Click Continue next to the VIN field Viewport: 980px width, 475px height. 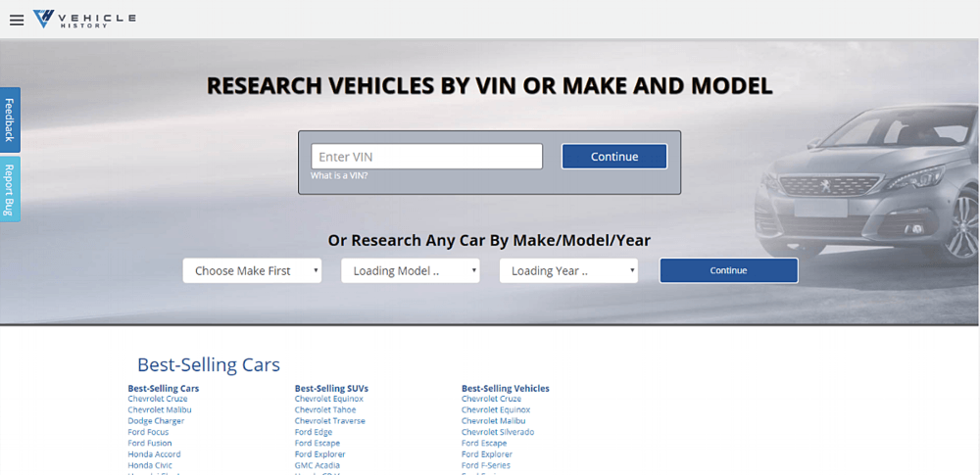(x=614, y=157)
